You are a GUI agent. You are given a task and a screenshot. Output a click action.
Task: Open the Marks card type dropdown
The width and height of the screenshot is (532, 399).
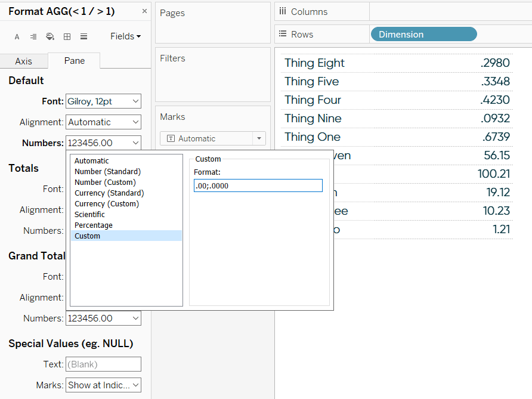coord(258,138)
